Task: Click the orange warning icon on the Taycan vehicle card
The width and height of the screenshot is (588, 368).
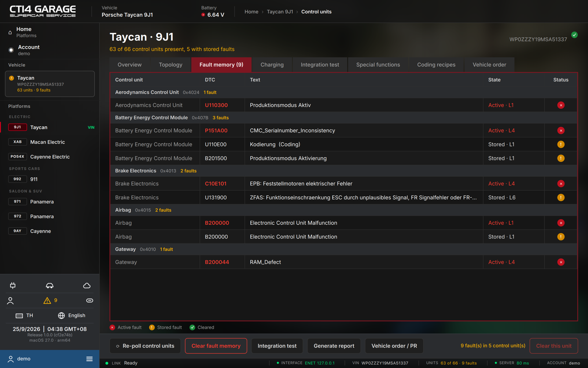Action: [11, 78]
